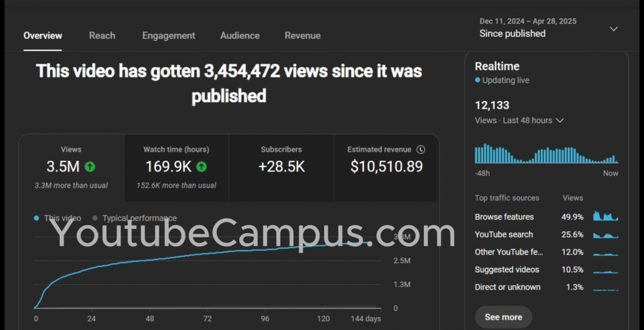Click the Other YouTube fe... traffic source
The height and width of the screenshot is (330, 644).
tap(509, 252)
